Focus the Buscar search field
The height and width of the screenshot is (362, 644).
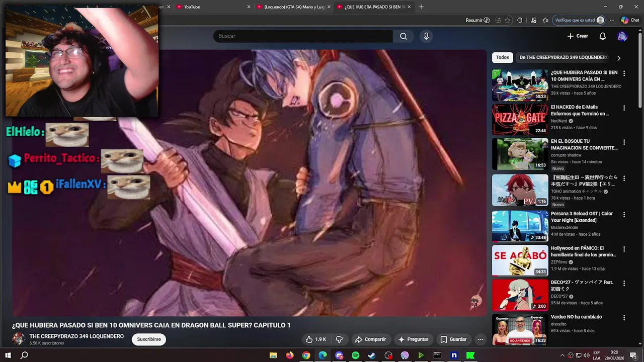303,36
